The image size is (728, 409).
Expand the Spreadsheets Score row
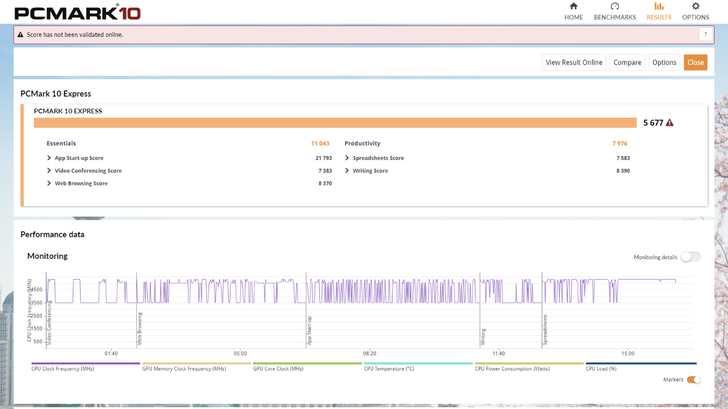pos(347,158)
